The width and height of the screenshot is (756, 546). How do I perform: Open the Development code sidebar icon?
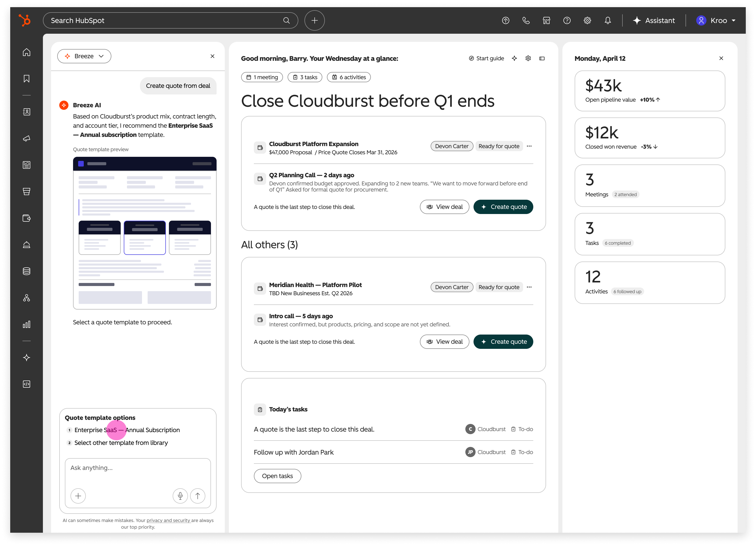27,384
